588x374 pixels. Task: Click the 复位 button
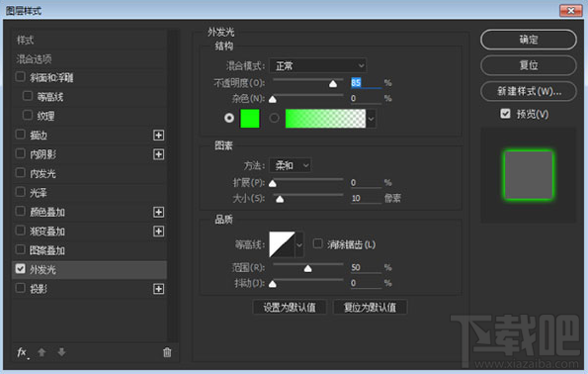tap(528, 65)
